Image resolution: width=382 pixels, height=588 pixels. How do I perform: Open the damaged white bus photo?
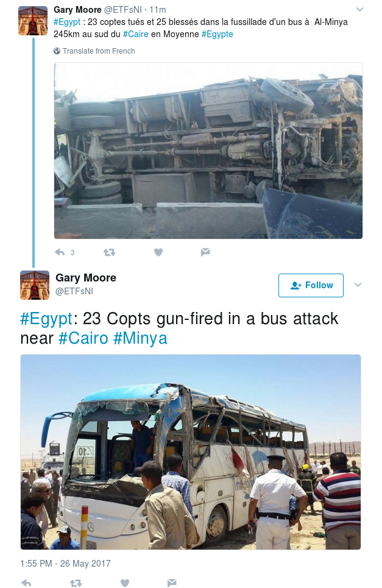click(x=191, y=452)
